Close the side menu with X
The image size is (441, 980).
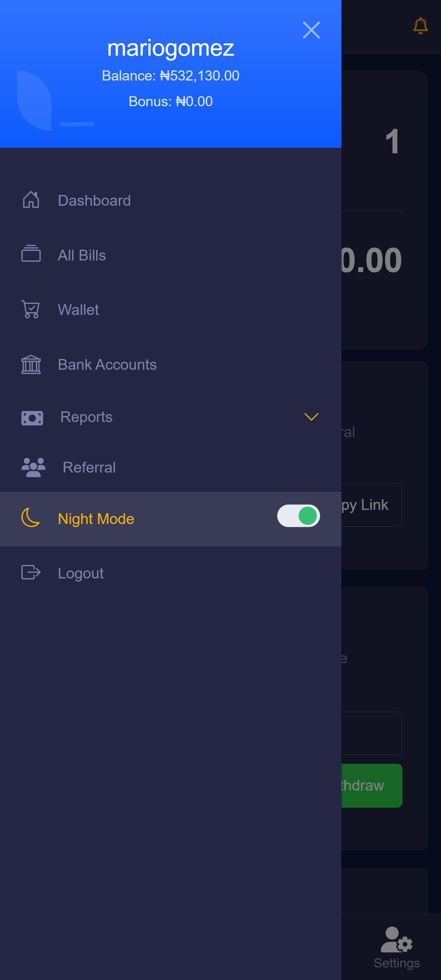click(311, 30)
